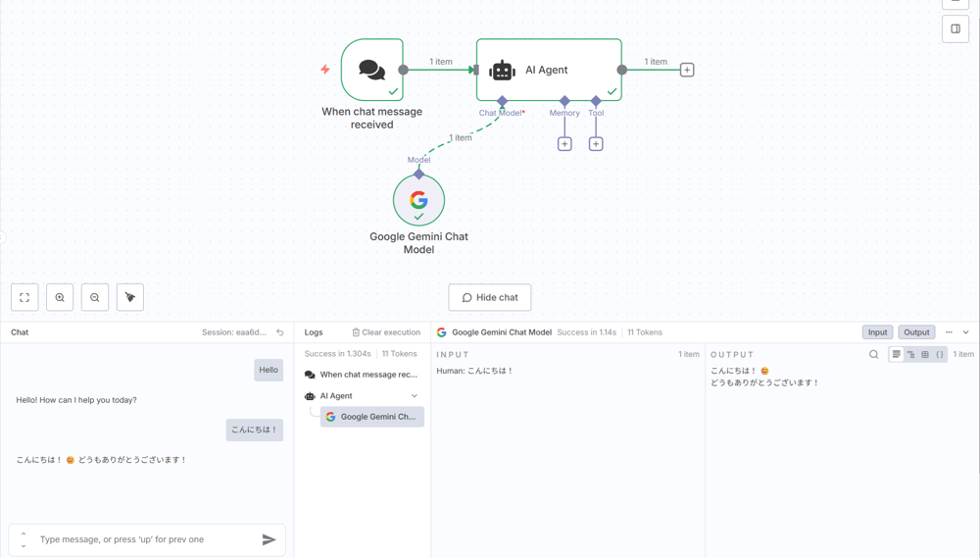
Task: Click the fit-to-view canvas icon
Action: coord(24,297)
